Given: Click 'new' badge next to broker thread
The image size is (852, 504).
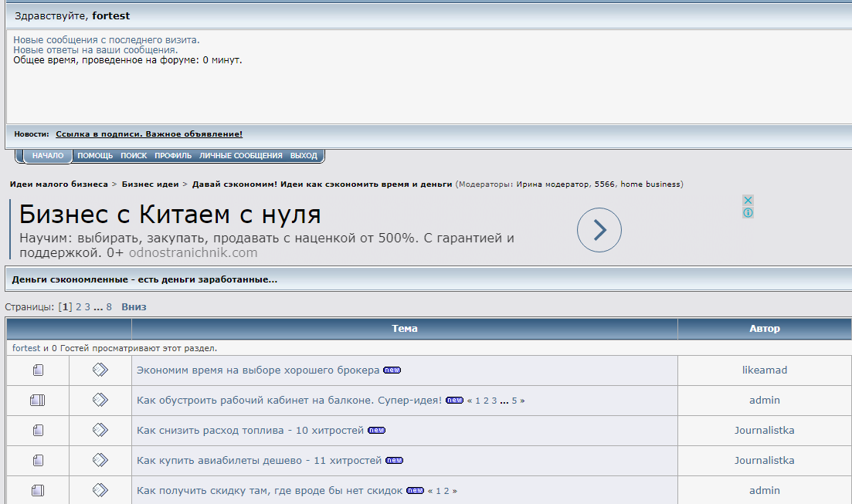Looking at the screenshot, I should tap(392, 370).
